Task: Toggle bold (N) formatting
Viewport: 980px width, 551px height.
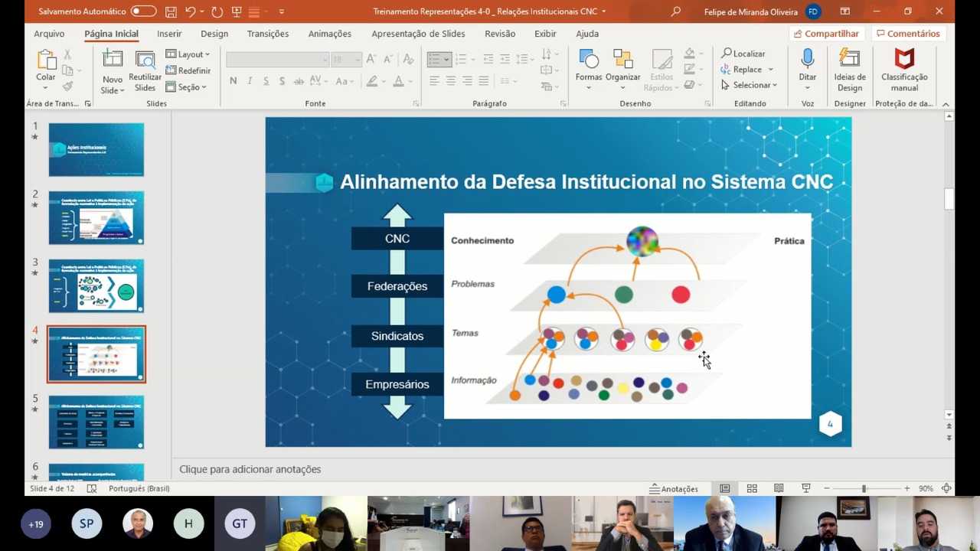Action: [233, 81]
